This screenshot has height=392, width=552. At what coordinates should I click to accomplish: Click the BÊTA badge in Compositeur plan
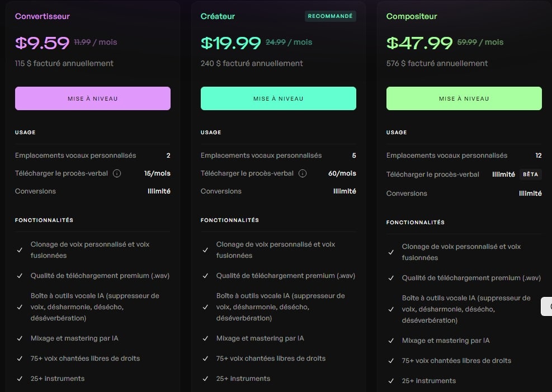tap(531, 174)
